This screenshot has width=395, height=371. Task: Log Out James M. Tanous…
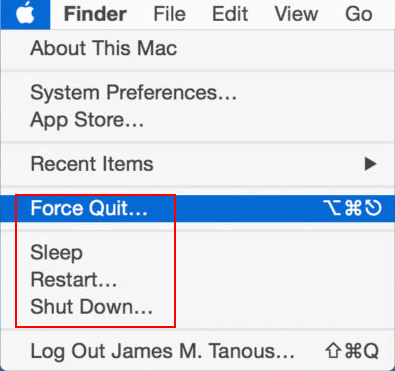[x=197, y=351]
